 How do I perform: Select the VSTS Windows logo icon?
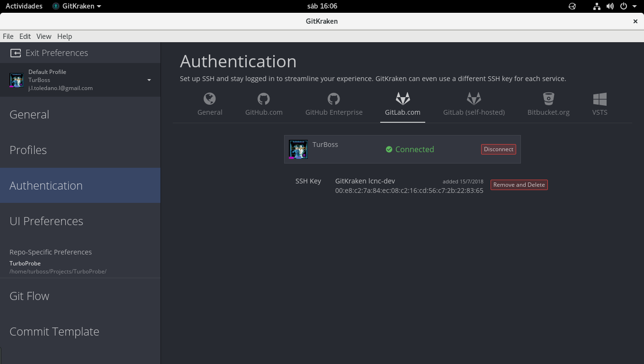click(599, 99)
